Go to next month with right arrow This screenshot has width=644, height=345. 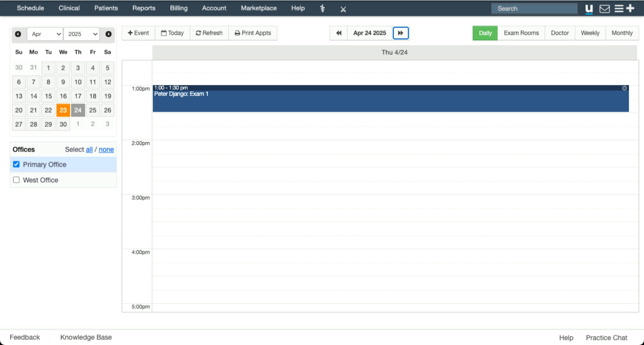pos(108,34)
